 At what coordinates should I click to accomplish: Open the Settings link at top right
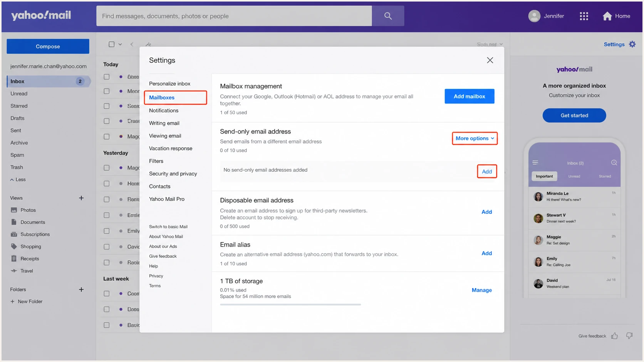point(614,44)
